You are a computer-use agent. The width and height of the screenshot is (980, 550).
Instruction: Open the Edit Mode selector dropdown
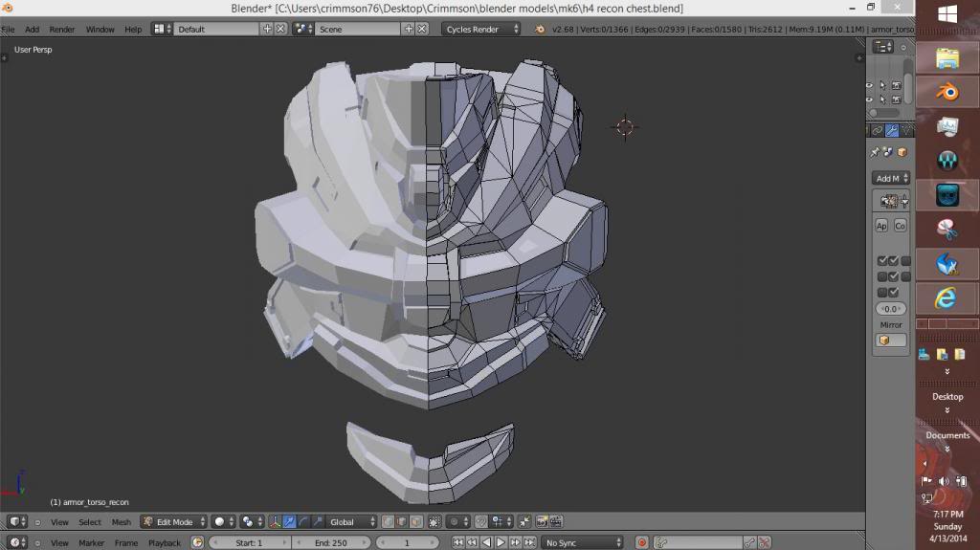click(x=173, y=522)
